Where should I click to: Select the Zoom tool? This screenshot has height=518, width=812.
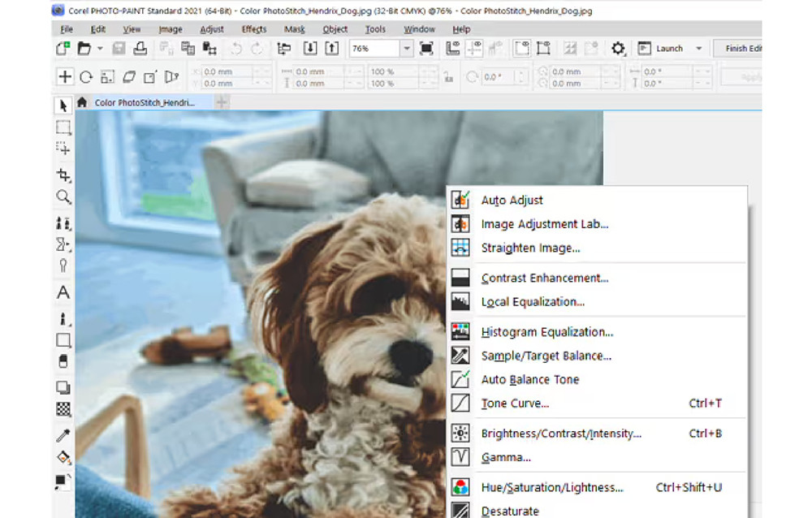(x=63, y=196)
